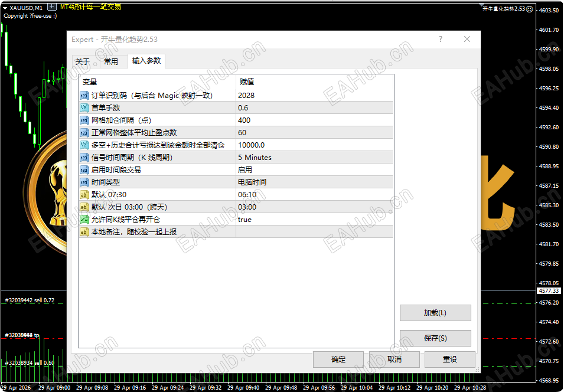Screen dimensions: 564x392
Task: Edit the loss limit value 10000.0
Action: (314, 145)
